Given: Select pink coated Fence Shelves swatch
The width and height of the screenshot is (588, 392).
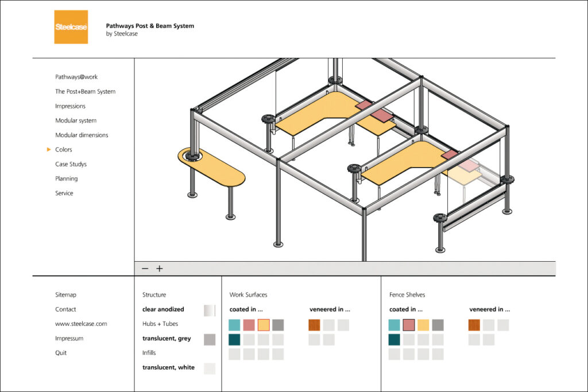Looking at the screenshot, I should click(x=409, y=325).
